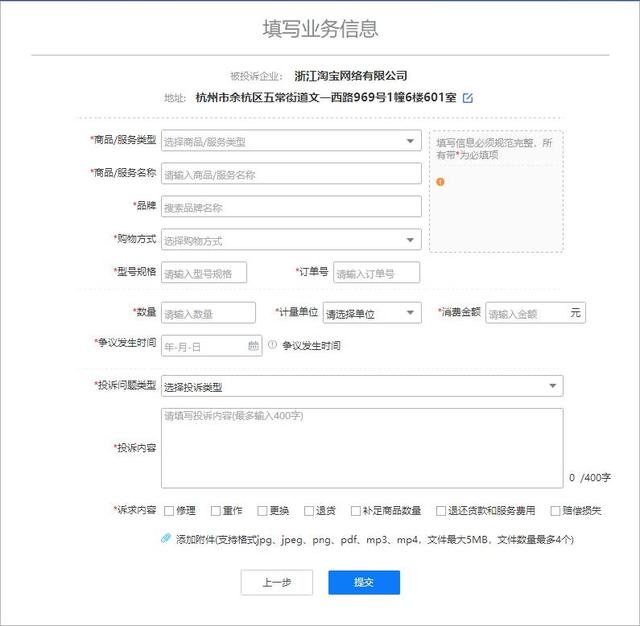The height and width of the screenshot is (626, 640).
Task: Check the 更换 checkbox
Action: click(262, 511)
